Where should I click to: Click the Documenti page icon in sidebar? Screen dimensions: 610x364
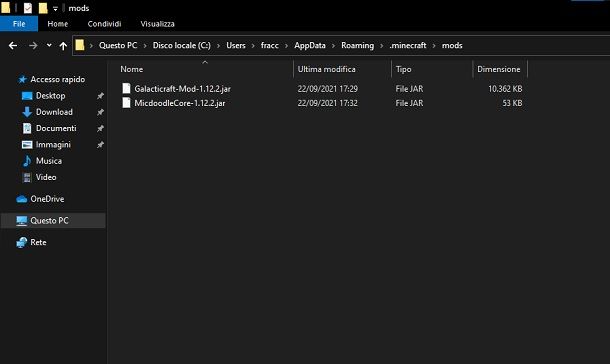point(27,128)
